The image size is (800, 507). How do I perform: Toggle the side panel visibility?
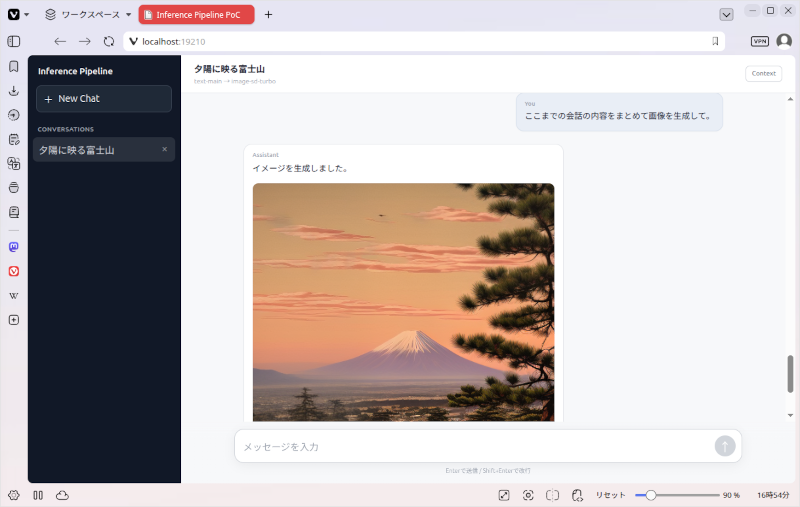click(x=14, y=41)
